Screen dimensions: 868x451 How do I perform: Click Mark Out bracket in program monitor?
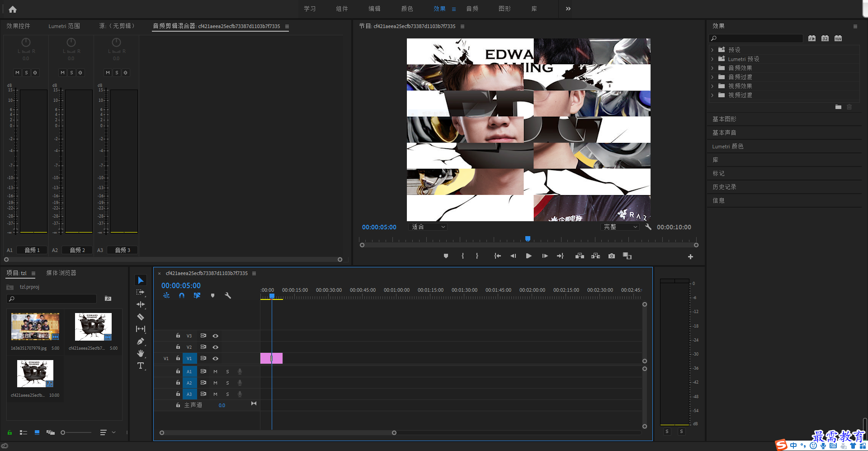click(x=477, y=256)
